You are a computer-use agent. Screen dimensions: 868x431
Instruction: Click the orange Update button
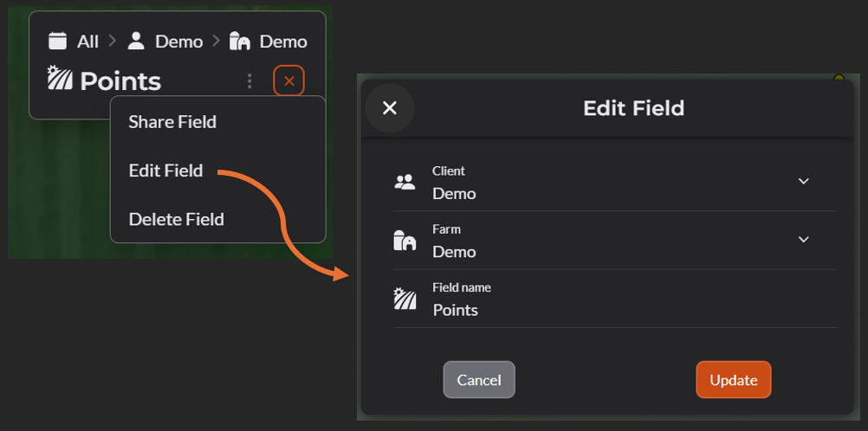734,380
